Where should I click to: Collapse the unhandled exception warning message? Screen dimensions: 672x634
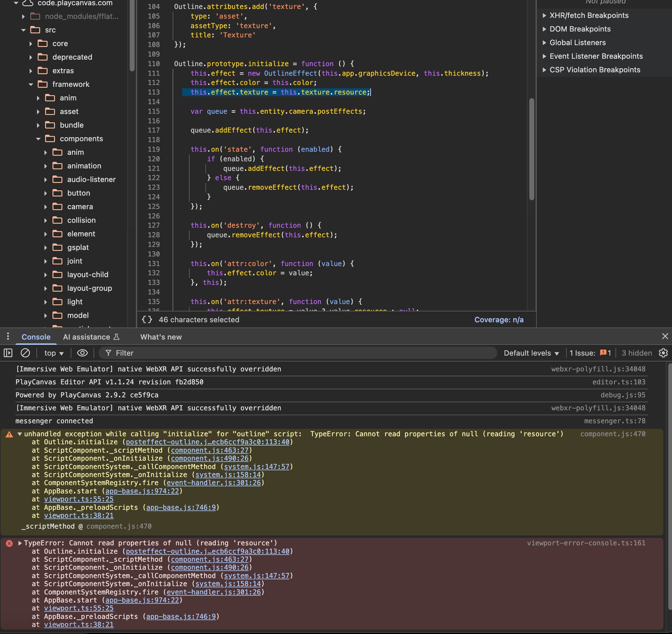point(20,434)
